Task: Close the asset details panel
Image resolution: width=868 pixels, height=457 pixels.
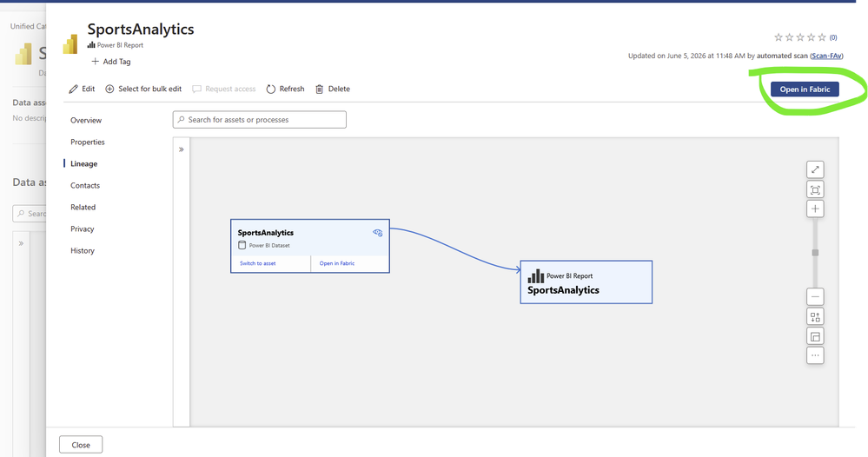Action: coord(81,445)
